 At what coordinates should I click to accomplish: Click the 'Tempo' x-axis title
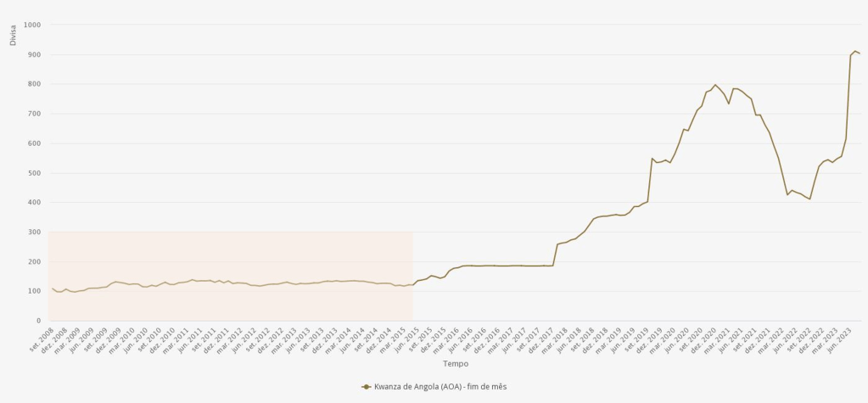tap(455, 364)
